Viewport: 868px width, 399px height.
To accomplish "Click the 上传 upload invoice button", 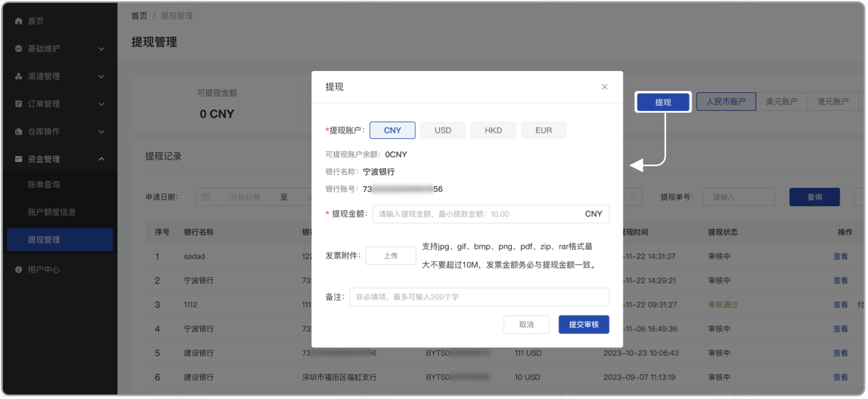I will pos(390,256).
